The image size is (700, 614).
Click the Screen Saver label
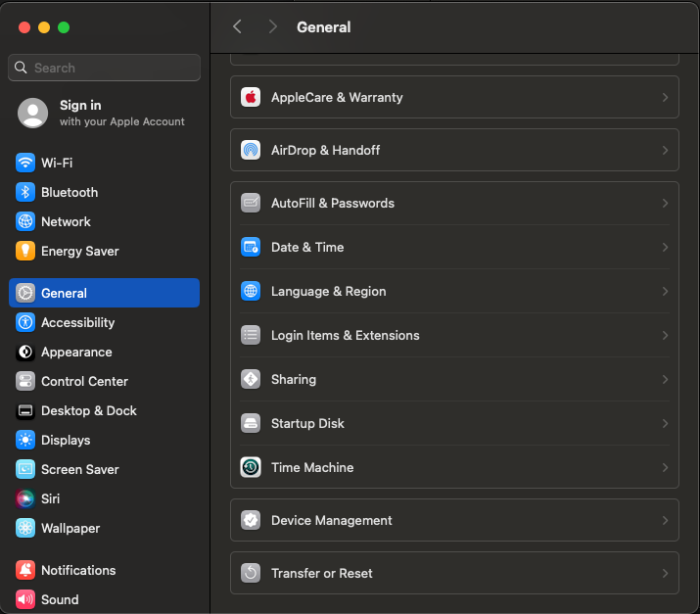(80, 469)
